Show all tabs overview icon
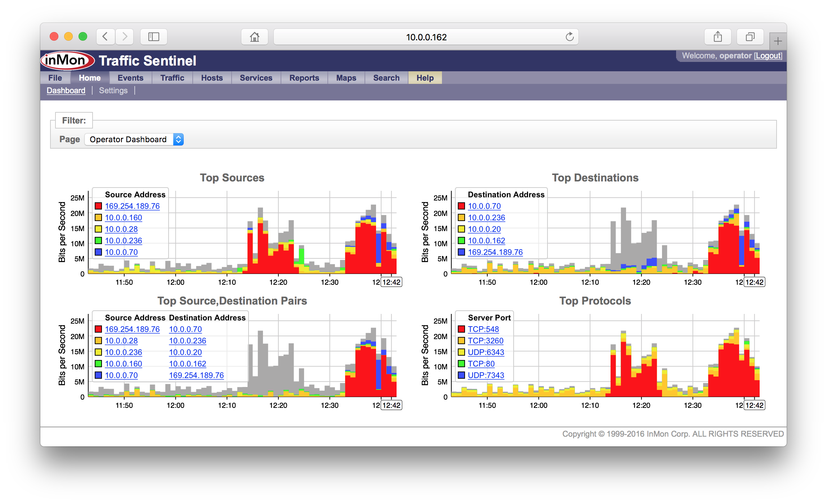827x504 pixels. point(750,37)
